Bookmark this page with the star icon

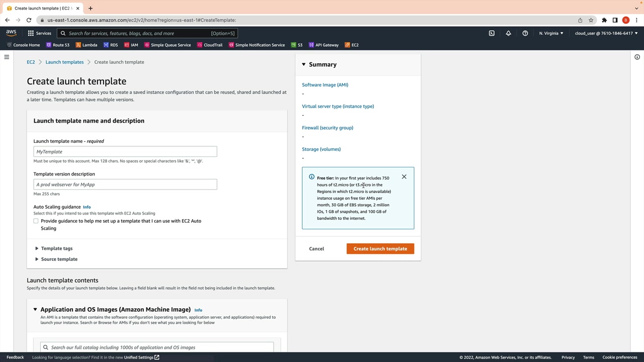pyautogui.click(x=591, y=20)
